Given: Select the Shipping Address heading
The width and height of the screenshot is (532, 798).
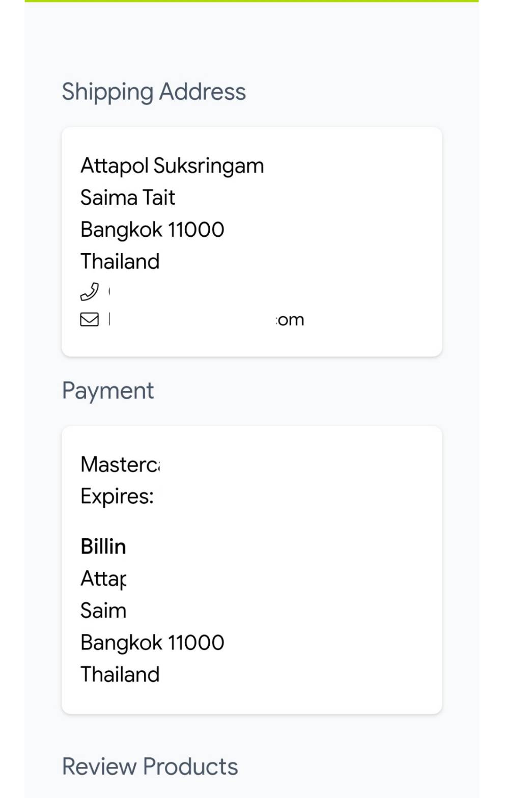Looking at the screenshot, I should coord(154,92).
